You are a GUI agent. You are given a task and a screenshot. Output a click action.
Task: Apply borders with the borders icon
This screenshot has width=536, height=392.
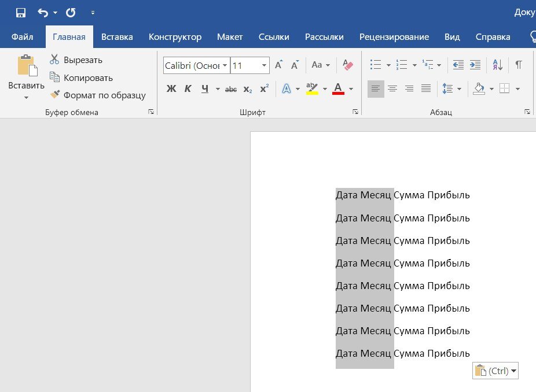pyautogui.click(x=505, y=88)
